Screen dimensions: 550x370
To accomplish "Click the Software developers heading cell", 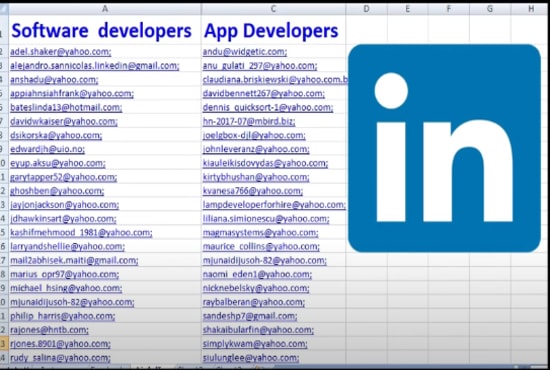I will pyautogui.click(x=101, y=31).
